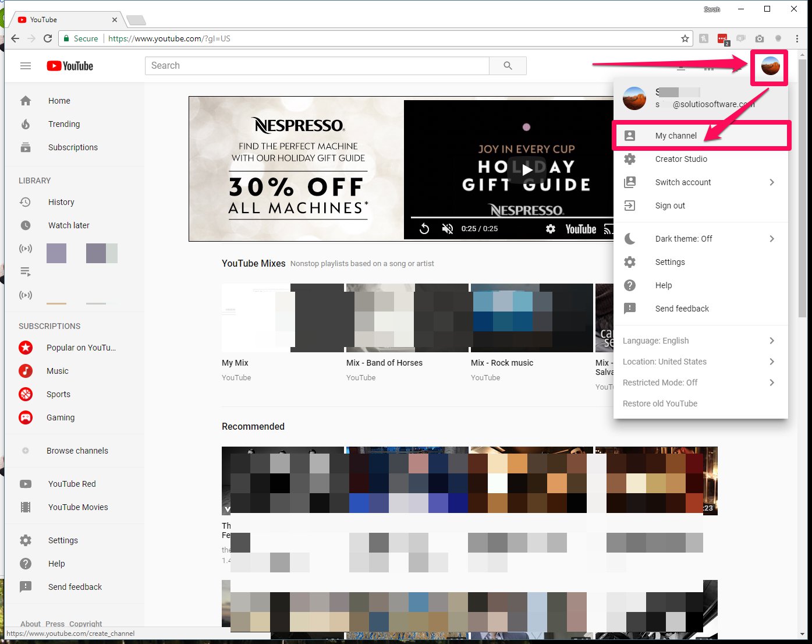Click the Sports channel icon
Viewport: 812px width, 644px height.
26,394
